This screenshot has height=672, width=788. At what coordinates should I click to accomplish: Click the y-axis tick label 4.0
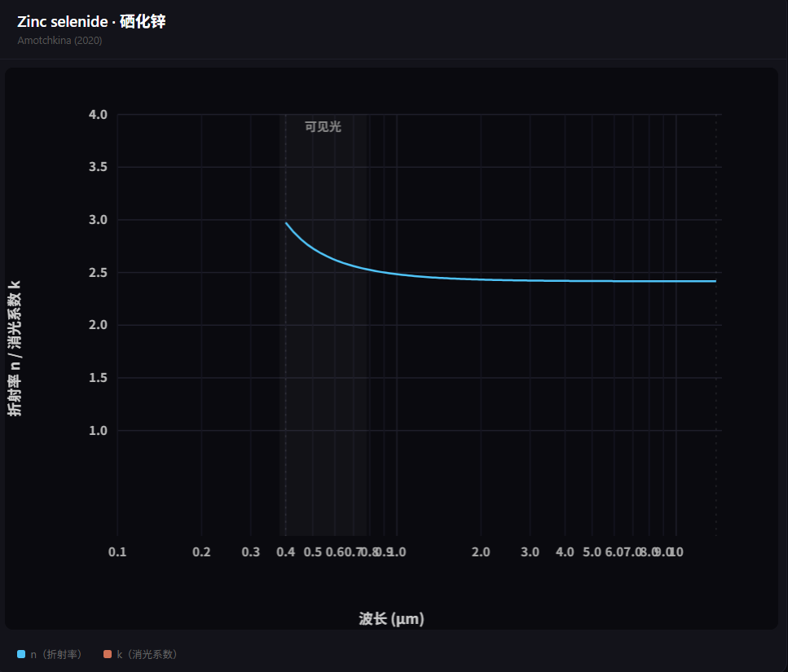pos(98,115)
